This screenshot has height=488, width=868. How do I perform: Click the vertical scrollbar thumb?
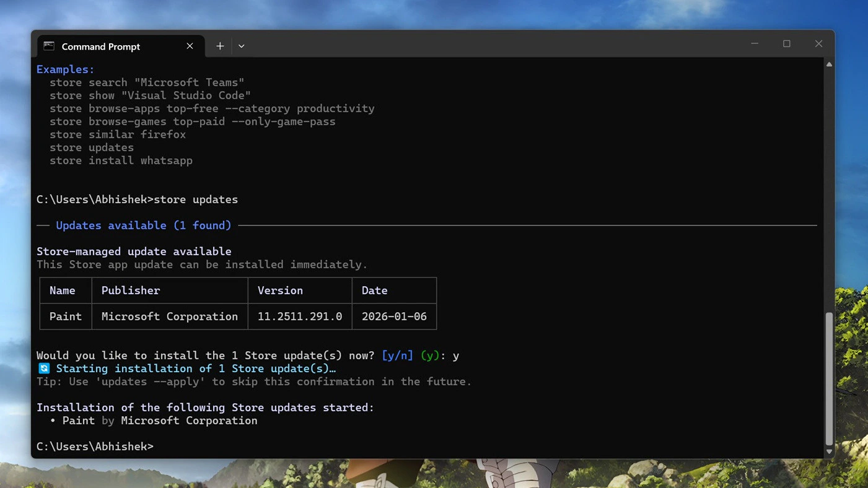[829, 378]
